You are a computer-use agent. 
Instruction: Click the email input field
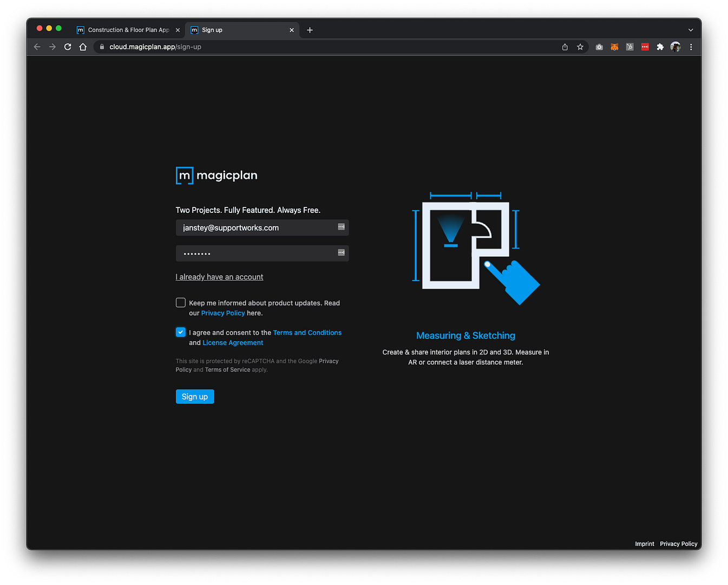click(x=263, y=227)
